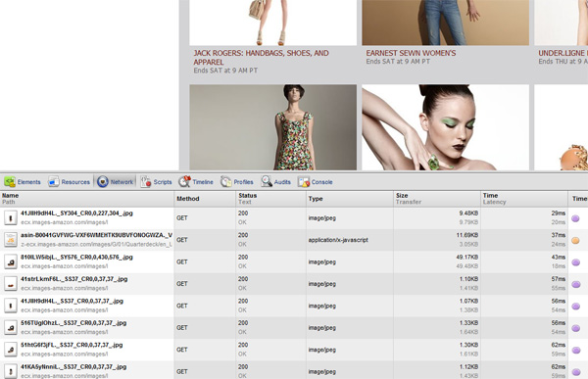Screen dimensions: 588x379
Task: Switch to the Timeline panel
Action: [x=196, y=182]
